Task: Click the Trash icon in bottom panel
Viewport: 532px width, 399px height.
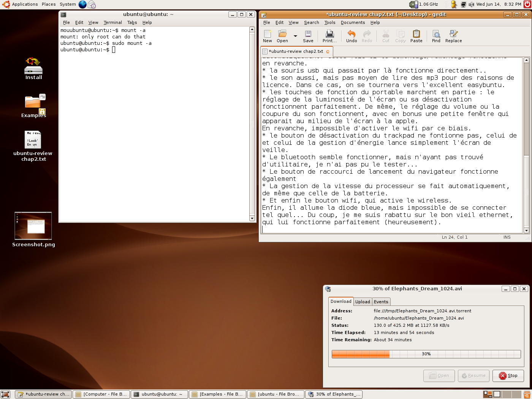Action: (527, 394)
